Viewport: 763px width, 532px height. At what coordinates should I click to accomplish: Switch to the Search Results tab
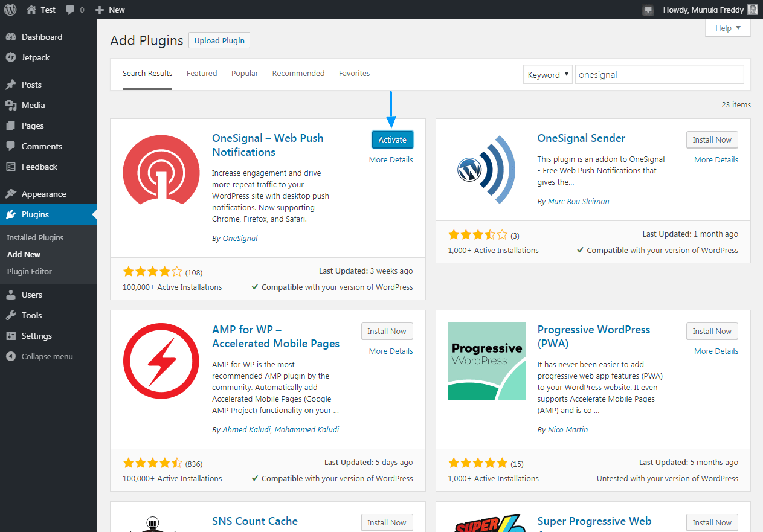(147, 73)
